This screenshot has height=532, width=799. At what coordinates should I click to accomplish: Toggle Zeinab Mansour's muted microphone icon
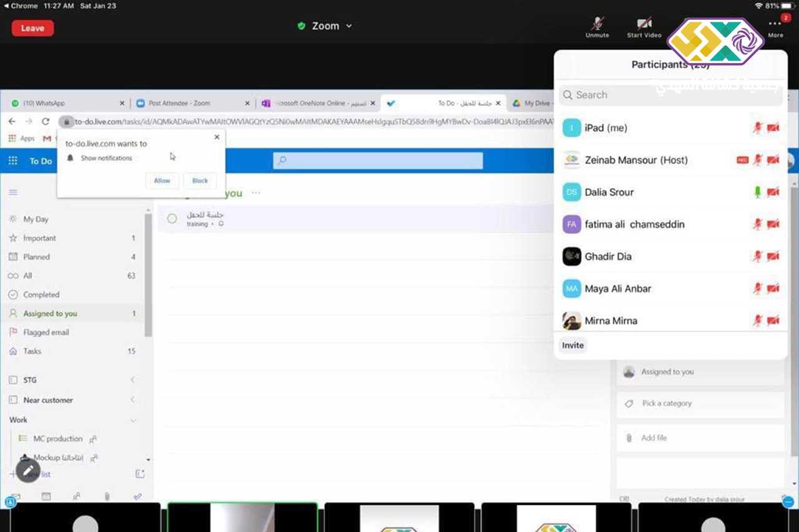coord(757,160)
